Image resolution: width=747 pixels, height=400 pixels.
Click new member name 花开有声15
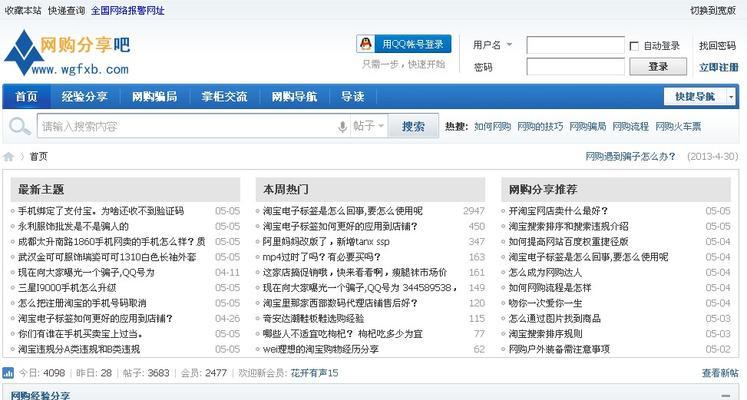[x=314, y=373]
